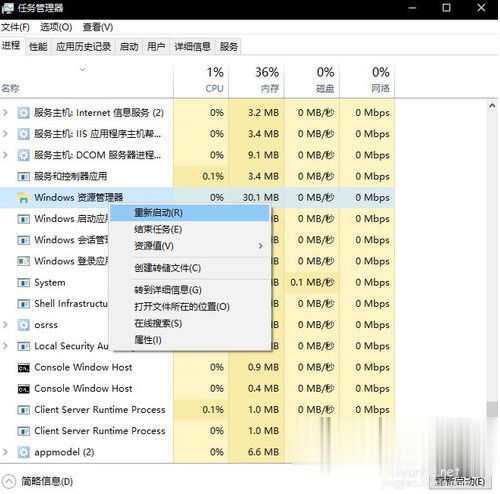500x494 pixels.
Task: Click the 9.1 MB memory value
Action: tap(263, 155)
